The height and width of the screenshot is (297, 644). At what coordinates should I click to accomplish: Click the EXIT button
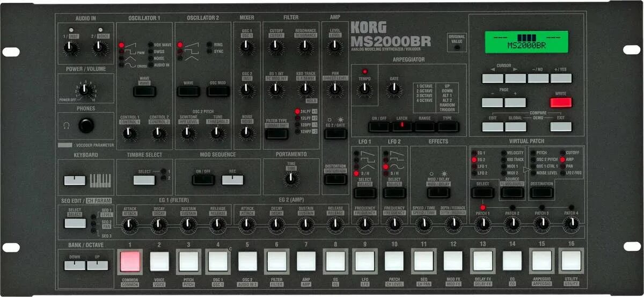(561, 127)
